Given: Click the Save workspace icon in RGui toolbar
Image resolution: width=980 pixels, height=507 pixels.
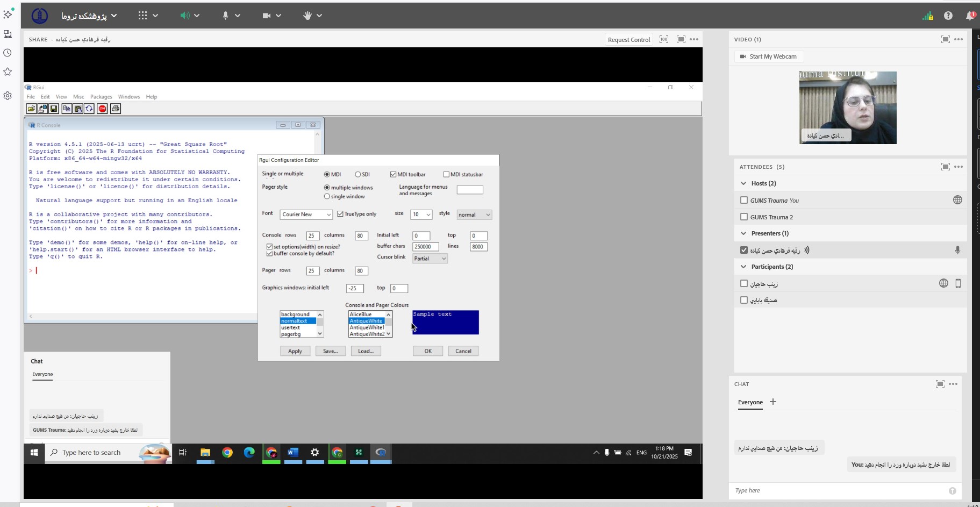Looking at the screenshot, I should pyautogui.click(x=54, y=109).
